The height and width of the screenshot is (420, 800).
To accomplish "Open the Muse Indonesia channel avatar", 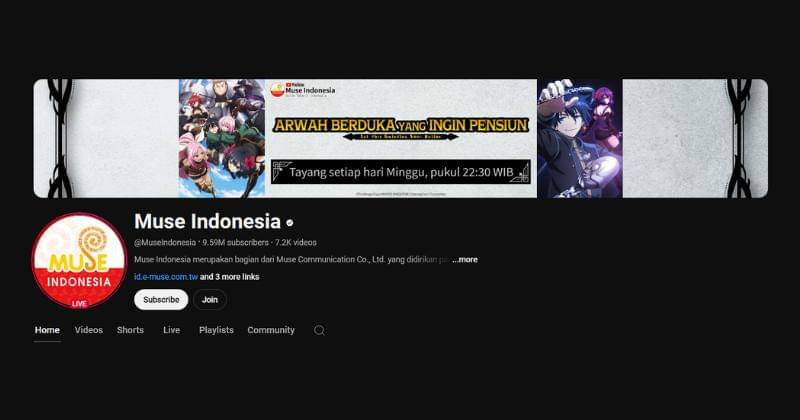I will pyautogui.click(x=79, y=261).
